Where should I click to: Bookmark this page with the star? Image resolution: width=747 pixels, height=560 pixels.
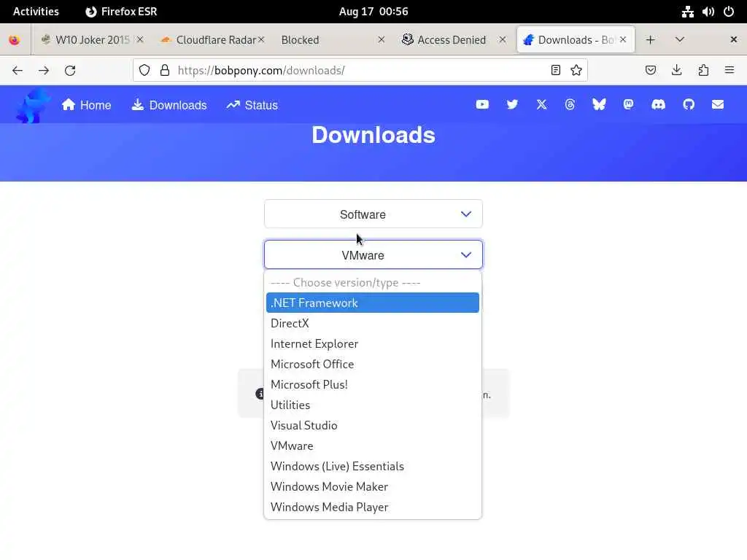[x=576, y=71]
